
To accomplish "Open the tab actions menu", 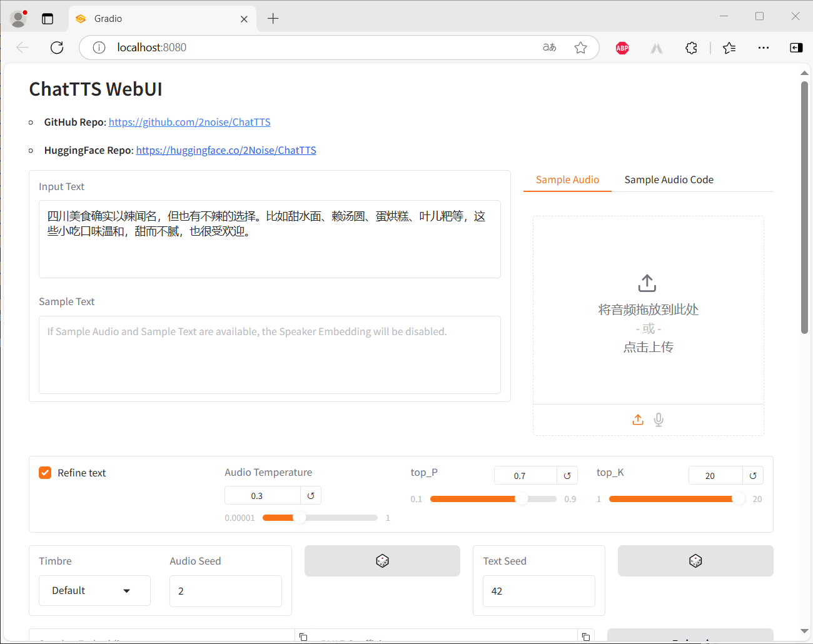I will pos(48,19).
